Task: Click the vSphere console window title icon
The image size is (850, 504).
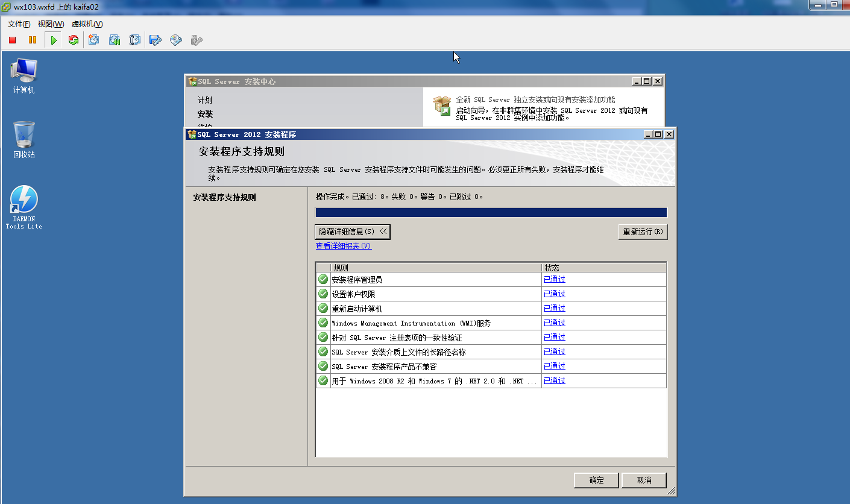Action: click(x=6, y=7)
